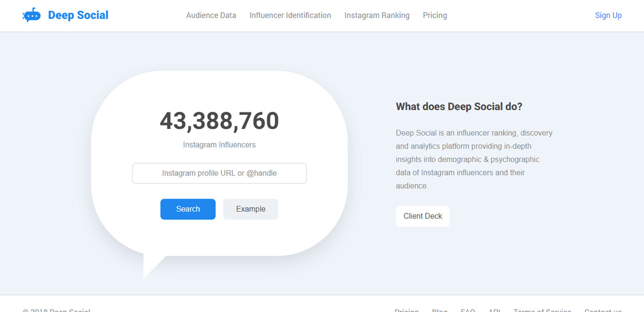The width and height of the screenshot is (644, 312).
Task: Click the 43,388,760 influencer count
Action: pyautogui.click(x=219, y=121)
